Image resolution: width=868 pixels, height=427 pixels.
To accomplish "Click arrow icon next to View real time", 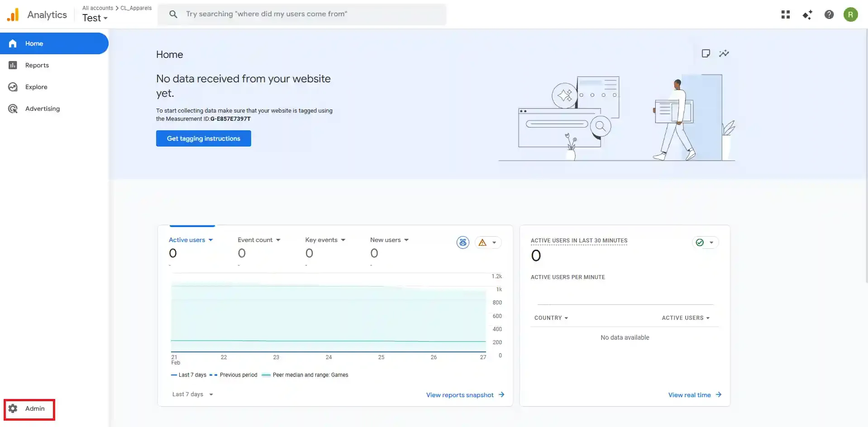I will [x=719, y=394].
